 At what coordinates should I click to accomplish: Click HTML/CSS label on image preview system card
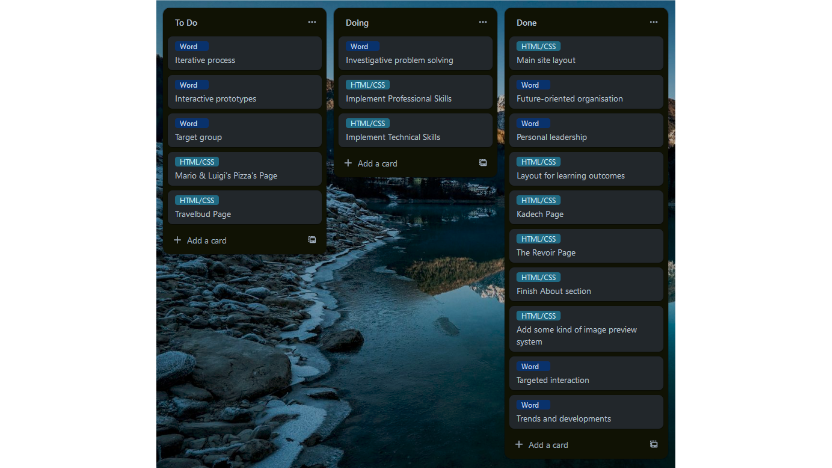[x=539, y=316]
